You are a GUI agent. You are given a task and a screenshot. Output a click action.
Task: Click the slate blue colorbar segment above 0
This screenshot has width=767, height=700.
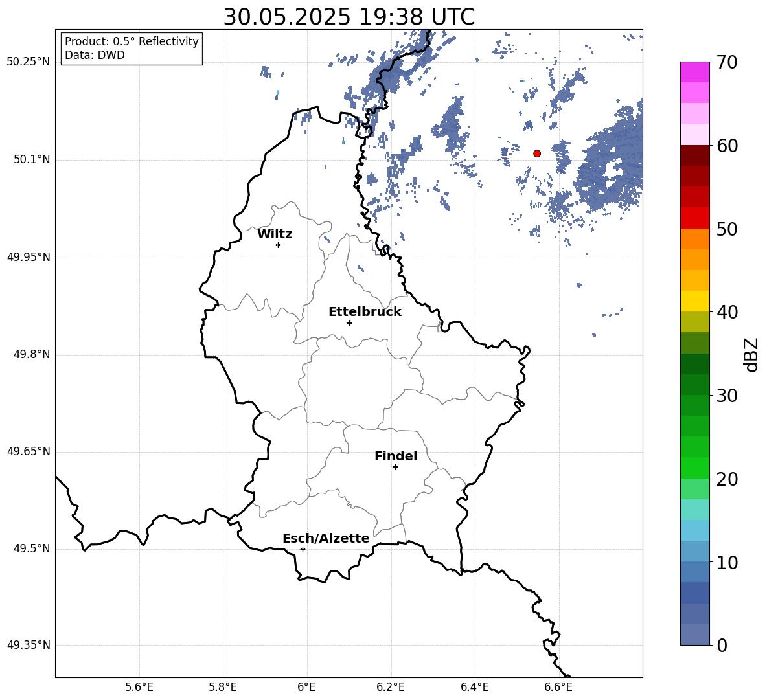pos(695,635)
